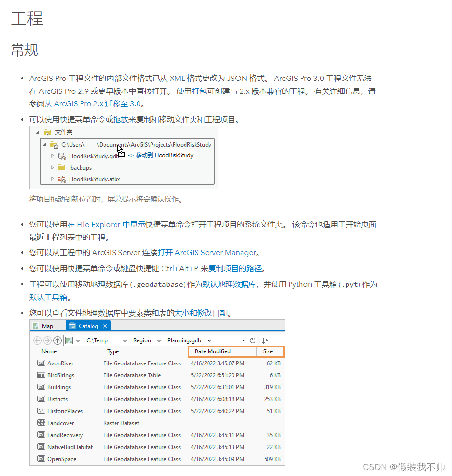Select the NativeBirdHabitat feature class icon

point(41,447)
